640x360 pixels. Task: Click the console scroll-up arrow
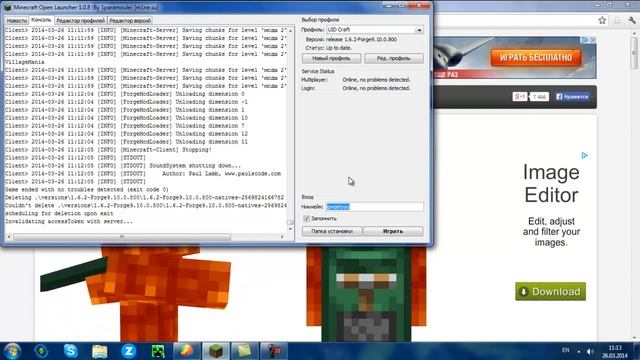click(290, 31)
